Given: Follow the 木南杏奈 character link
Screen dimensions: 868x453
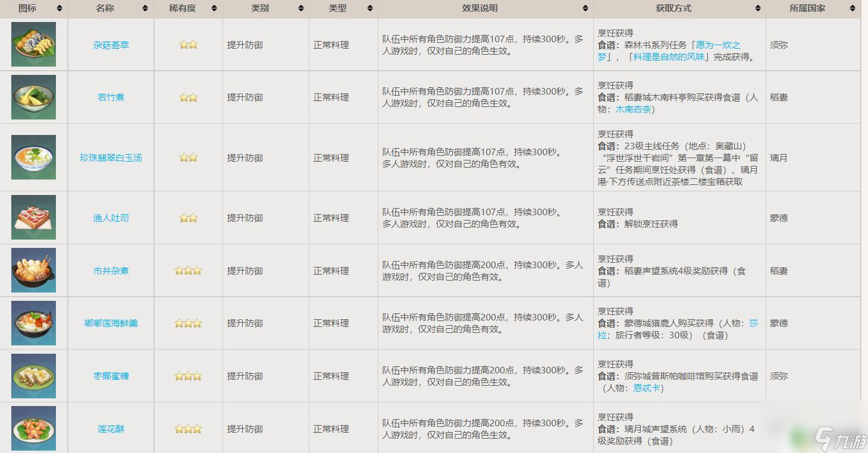Looking at the screenshot, I should click(x=633, y=109).
